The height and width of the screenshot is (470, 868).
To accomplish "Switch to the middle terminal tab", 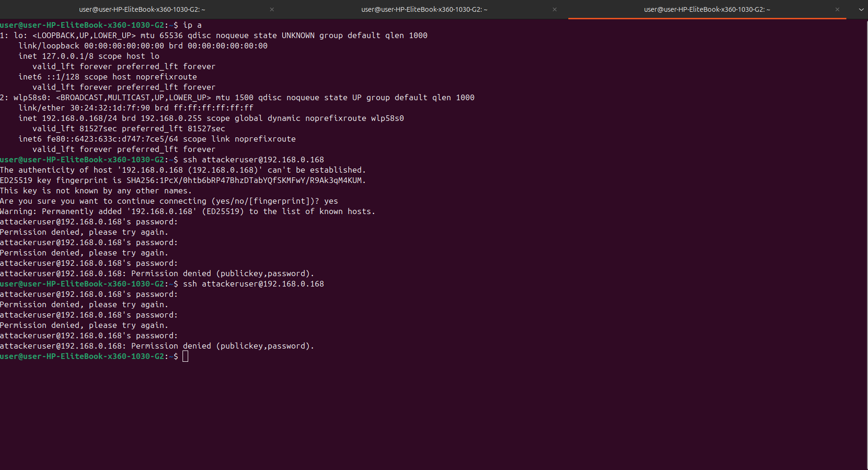I will (423, 9).
